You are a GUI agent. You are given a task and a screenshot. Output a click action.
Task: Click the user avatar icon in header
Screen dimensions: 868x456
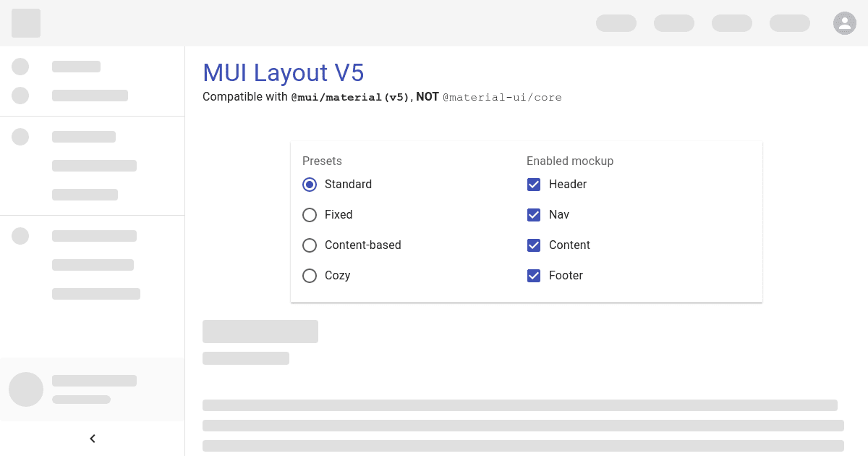click(x=845, y=23)
